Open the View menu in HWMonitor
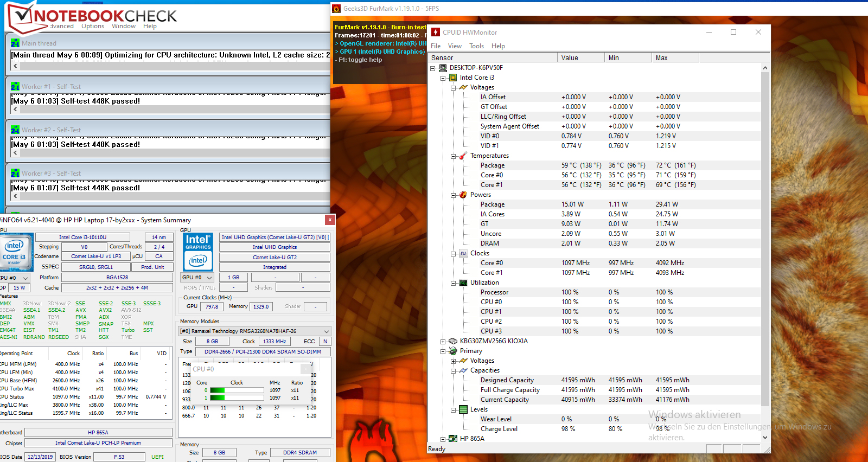The height and width of the screenshot is (462, 868). (455, 46)
